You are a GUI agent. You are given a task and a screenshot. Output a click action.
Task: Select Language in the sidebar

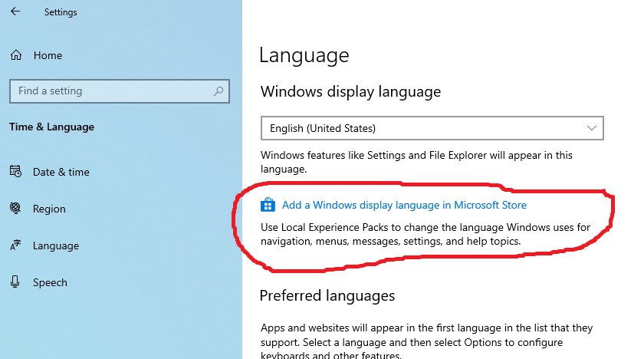coord(56,245)
